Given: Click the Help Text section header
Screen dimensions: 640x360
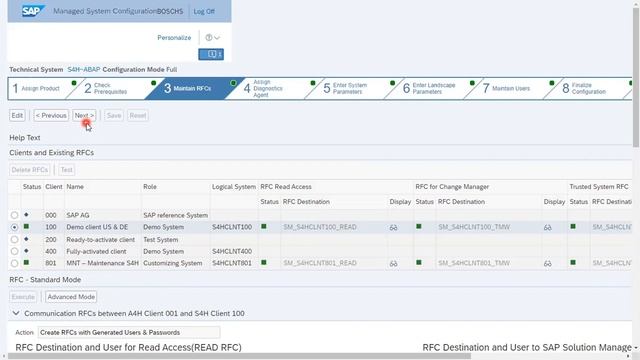Looking at the screenshot, I should [x=24, y=138].
